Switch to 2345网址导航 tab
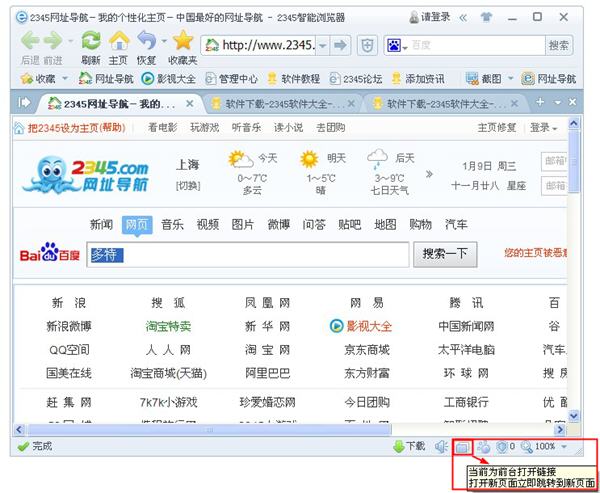Image resolution: width=600 pixels, height=493 pixels. (117, 104)
